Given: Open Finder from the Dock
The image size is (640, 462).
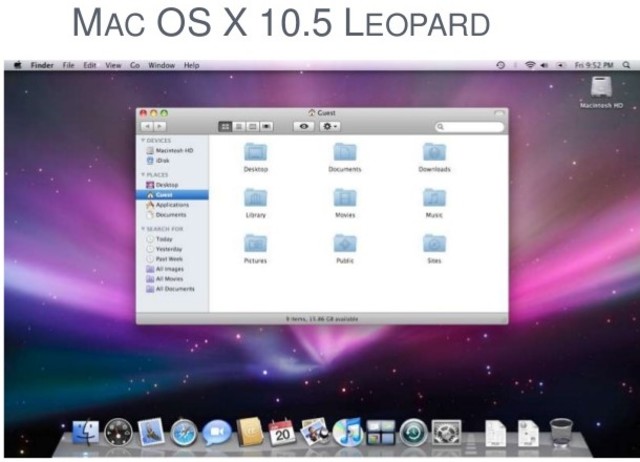Looking at the screenshot, I should click(86, 432).
